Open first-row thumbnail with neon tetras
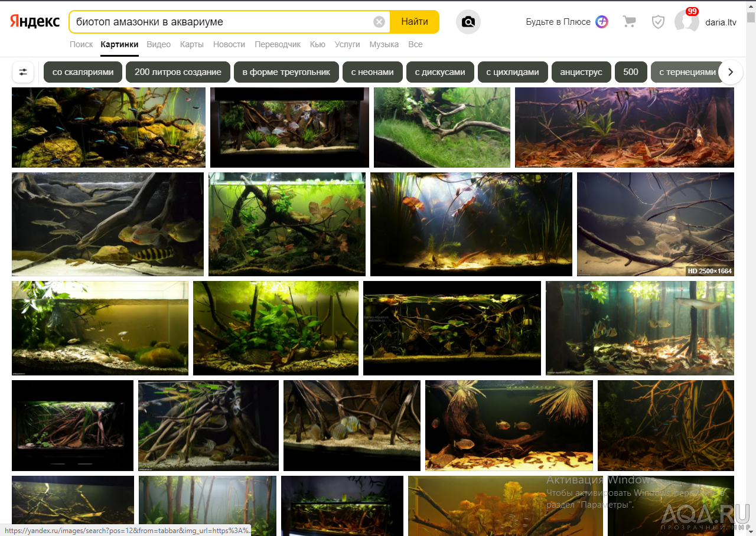The height and width of the screenshot is (536, 756). [x=109, y=128]
